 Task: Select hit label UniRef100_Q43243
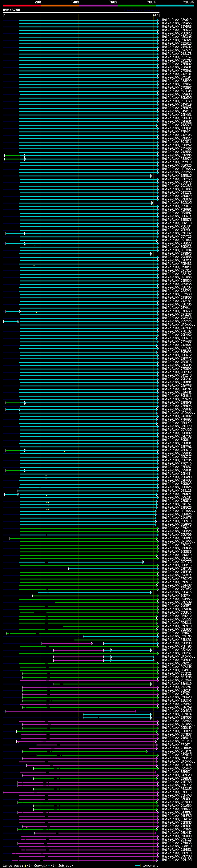pyautogui.click(x=177, y=375)
